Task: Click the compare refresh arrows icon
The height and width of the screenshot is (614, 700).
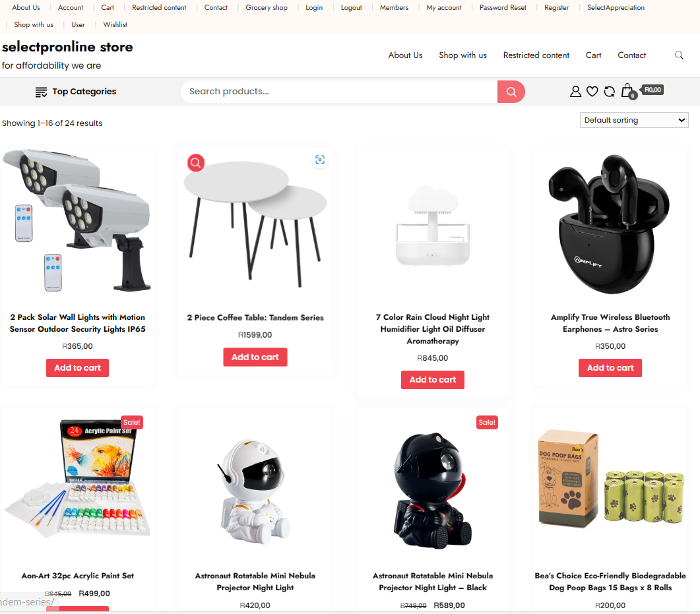Action: pyautogui.click(x=610, y=92)
